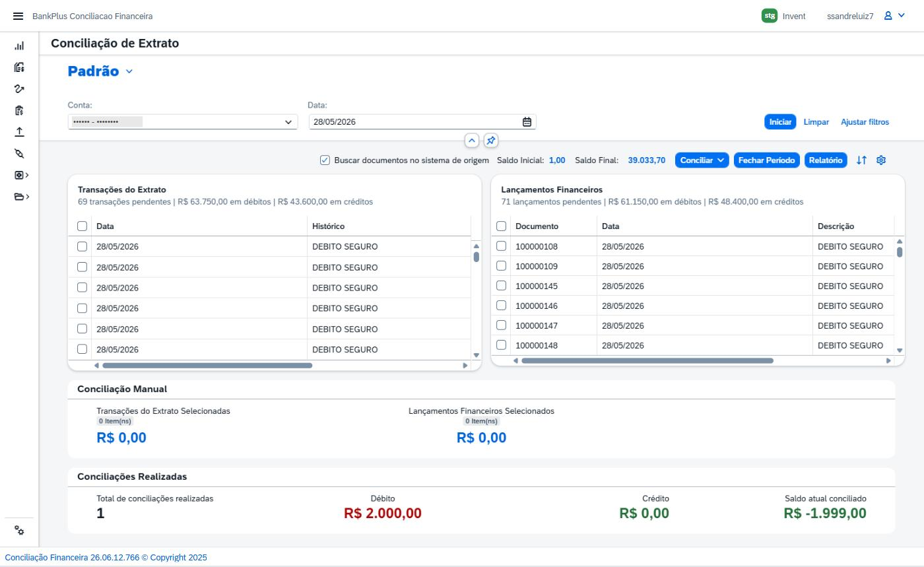Open the upload sidebar icon

(19, 132)
